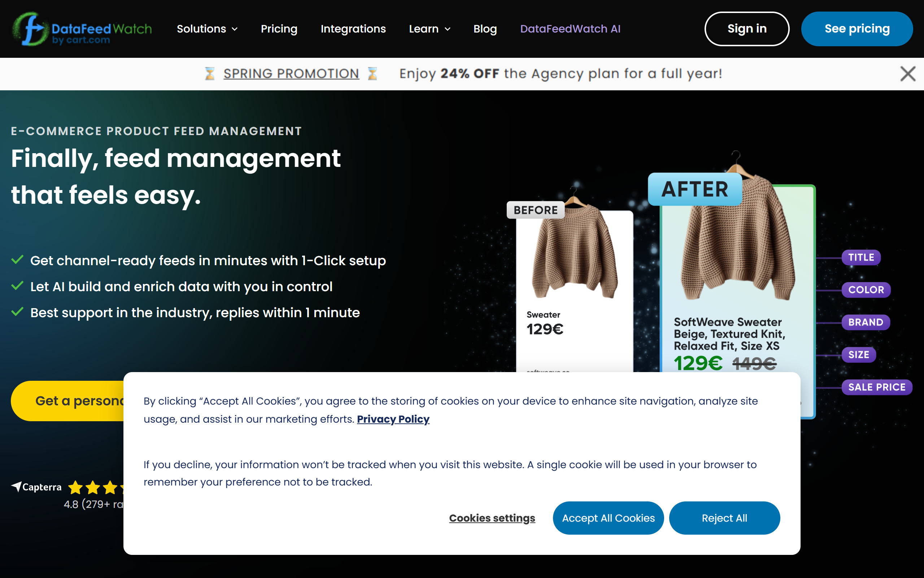Click the Privacy Policy link
This screenshot has width=924, height=578.
tap(393, 419)
